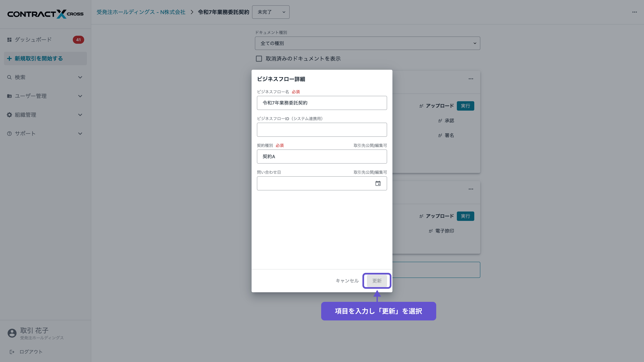Expand the 検索 sidebar section
This screenshot has width=644, height=362.
coord(80,77)
